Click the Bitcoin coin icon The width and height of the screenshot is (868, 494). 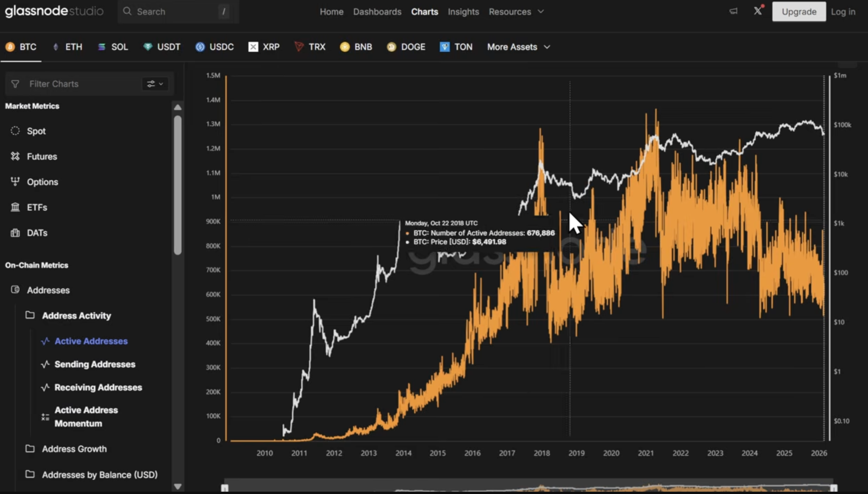point(10,47)
